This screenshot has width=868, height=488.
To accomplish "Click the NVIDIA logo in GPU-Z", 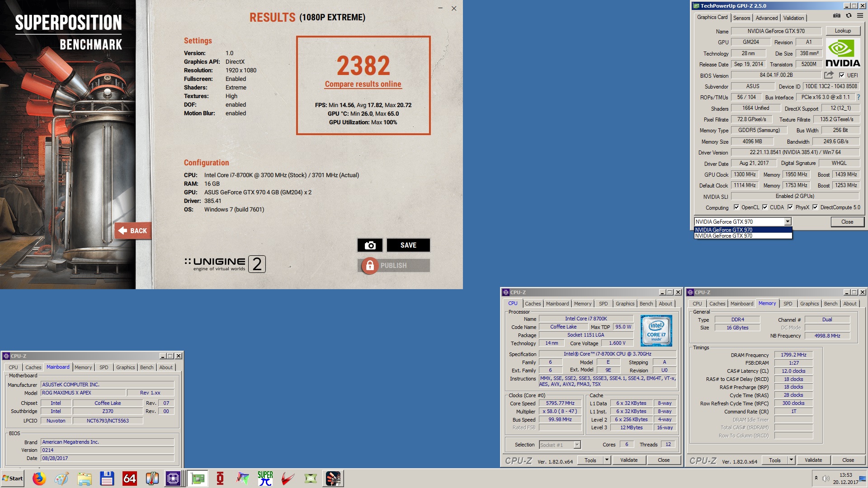I will pyautogui.click(x=843, y=53).
